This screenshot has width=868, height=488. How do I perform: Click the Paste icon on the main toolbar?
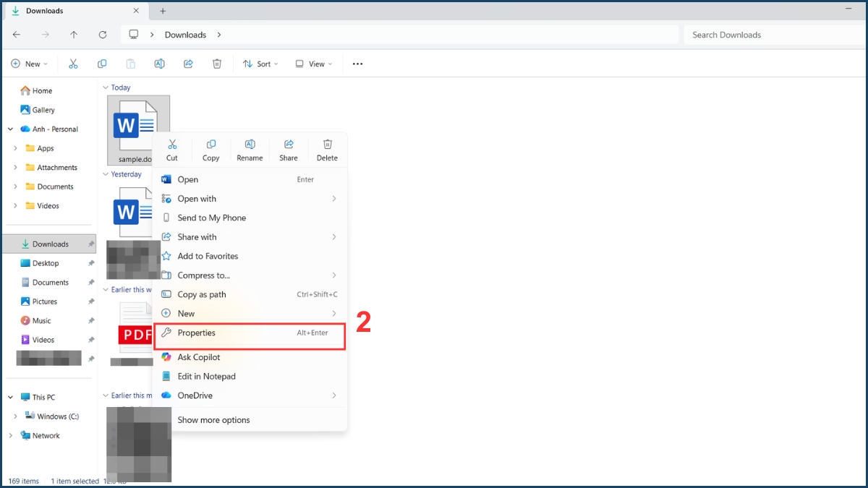[130, 64]
